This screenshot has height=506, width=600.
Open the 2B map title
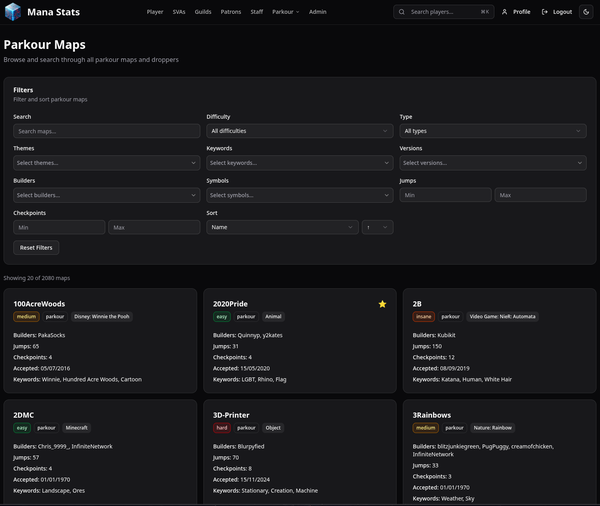417,304
